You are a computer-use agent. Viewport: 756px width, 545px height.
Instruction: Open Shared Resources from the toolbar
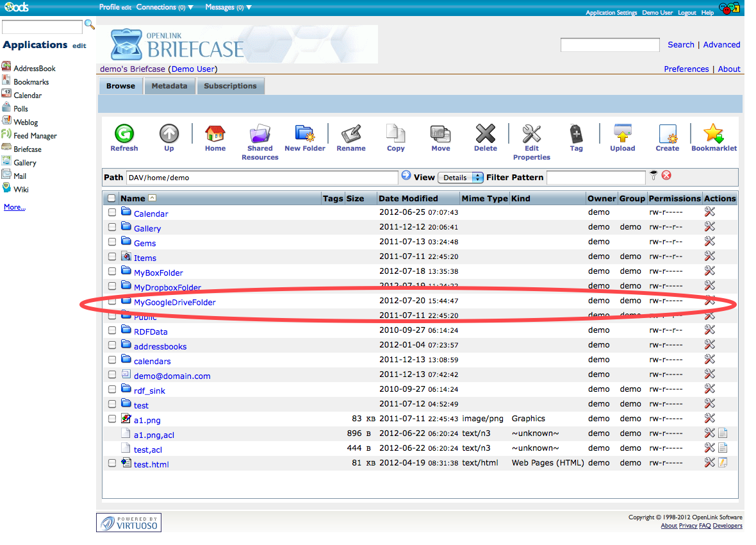[x=259, y=134]
